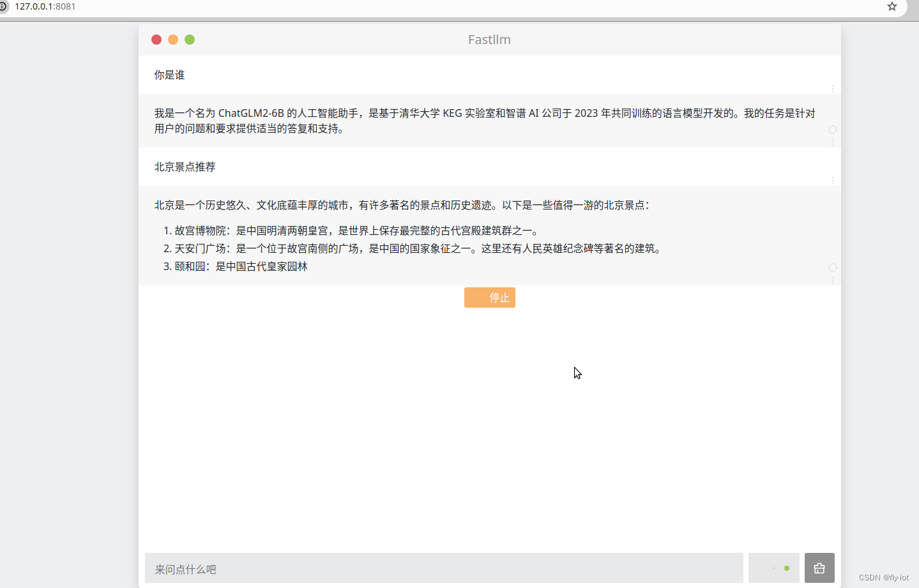The image size is (919, 588).
Task: Click the intro line 北京是一个历史悠久
Action: click(x=402, y=205)
